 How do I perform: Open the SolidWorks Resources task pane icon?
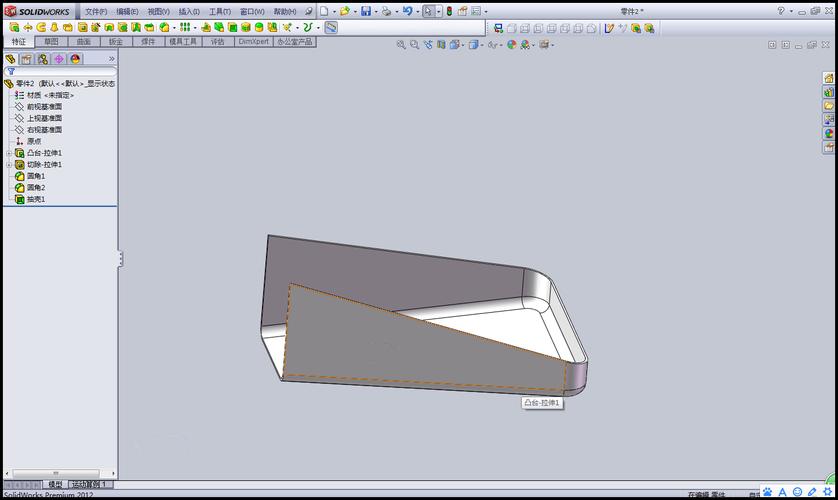pyautogui.click(x=828, y=78)
